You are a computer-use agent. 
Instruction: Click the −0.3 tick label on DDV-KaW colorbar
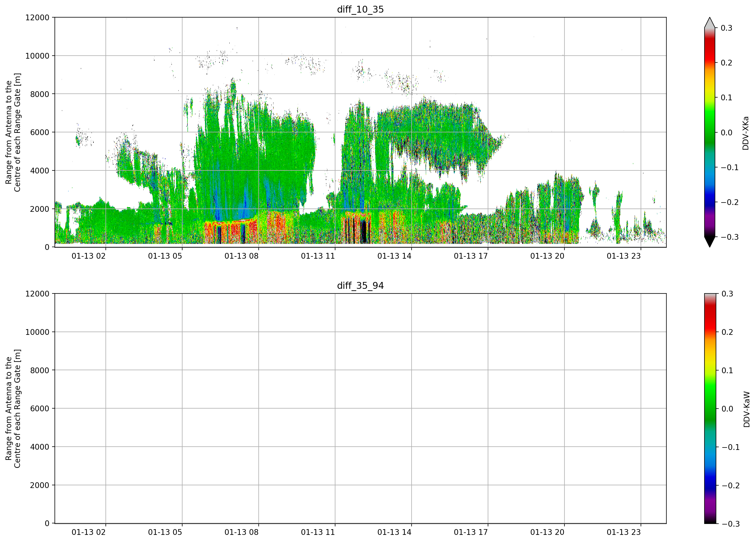pos(731,524)
